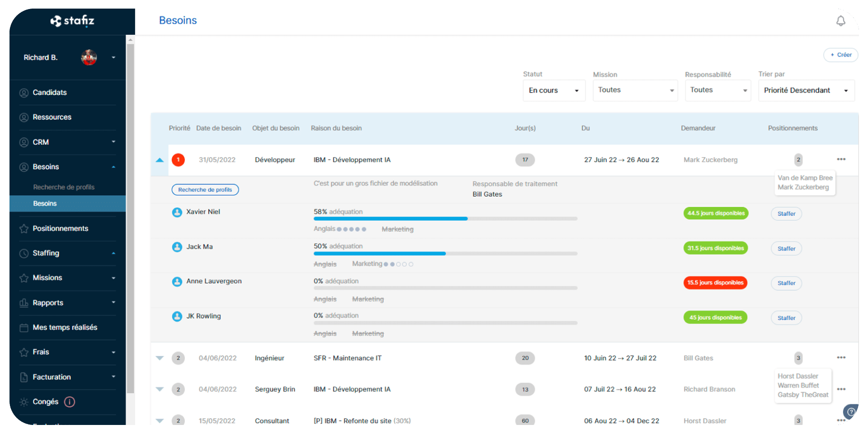Open the Trier par Priorité Descendant dropdown
This screenshot has height=434, width=868.
click(807, 90)
